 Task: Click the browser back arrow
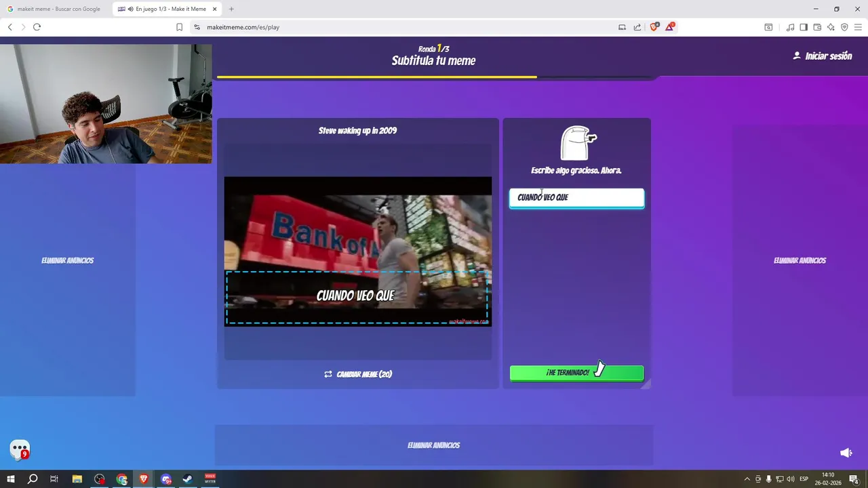coord(9,27)
